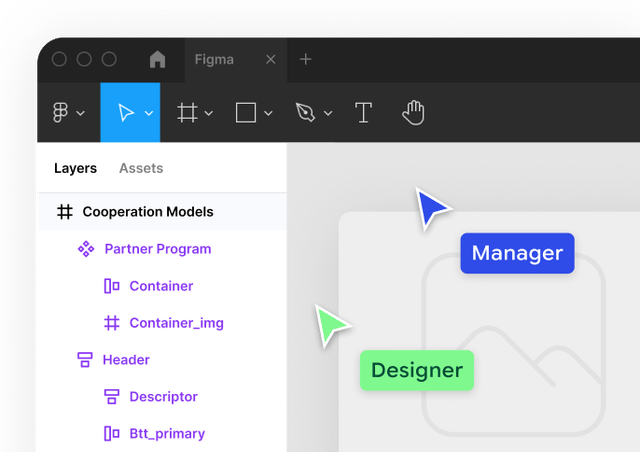
Task: Open the Pen tool dropdown chevron
Action: (328, 114)
